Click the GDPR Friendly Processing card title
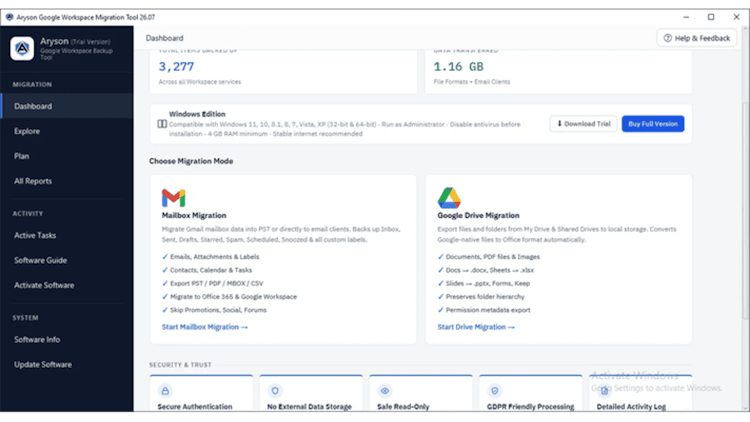 coord(530,407)
